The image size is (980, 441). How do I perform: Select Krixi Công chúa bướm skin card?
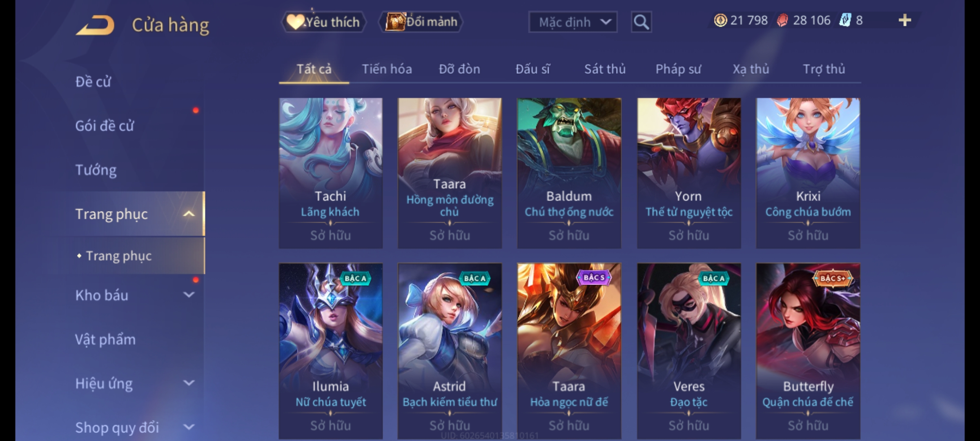(808, 173)
